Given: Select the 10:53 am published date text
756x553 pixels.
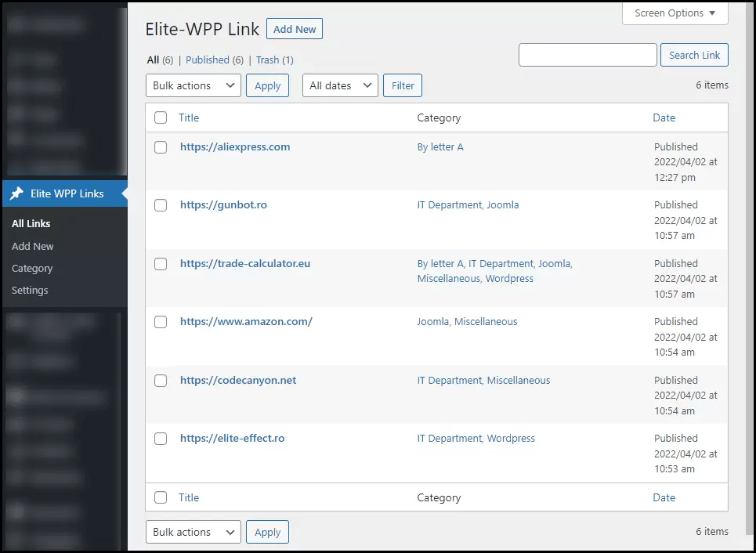Looking at the screenshot, I should [675, 468].
